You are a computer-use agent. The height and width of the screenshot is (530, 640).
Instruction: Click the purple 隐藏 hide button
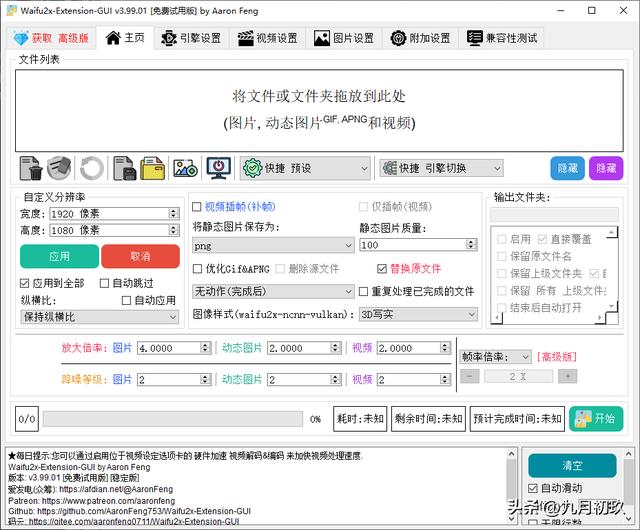[x=606, y=168]
